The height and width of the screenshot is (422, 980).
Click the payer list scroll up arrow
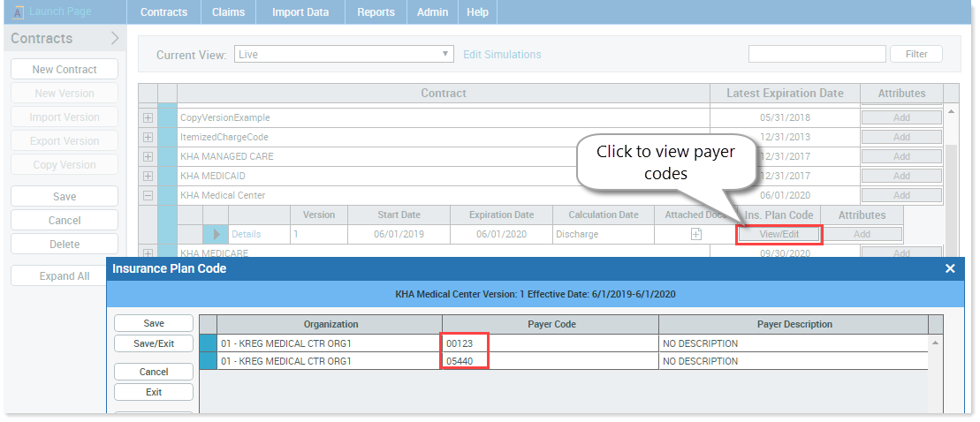point(936,343)
